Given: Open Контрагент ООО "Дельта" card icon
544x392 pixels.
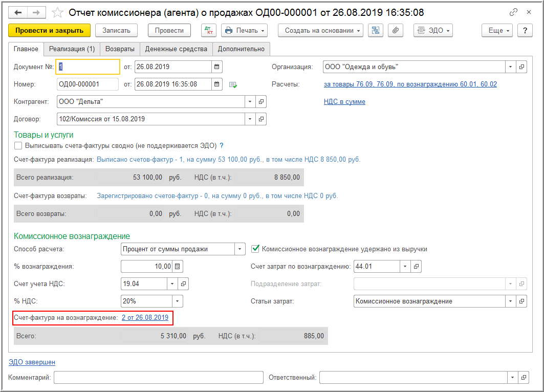Looking at the screenshot, I should (261, 102).
